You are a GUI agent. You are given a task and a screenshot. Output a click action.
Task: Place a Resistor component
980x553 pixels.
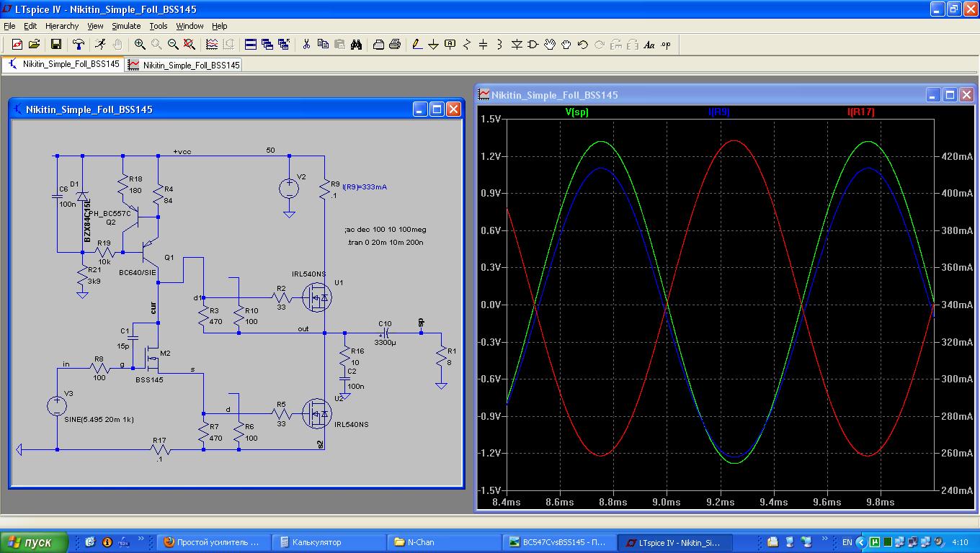click(x=467, y=45)
